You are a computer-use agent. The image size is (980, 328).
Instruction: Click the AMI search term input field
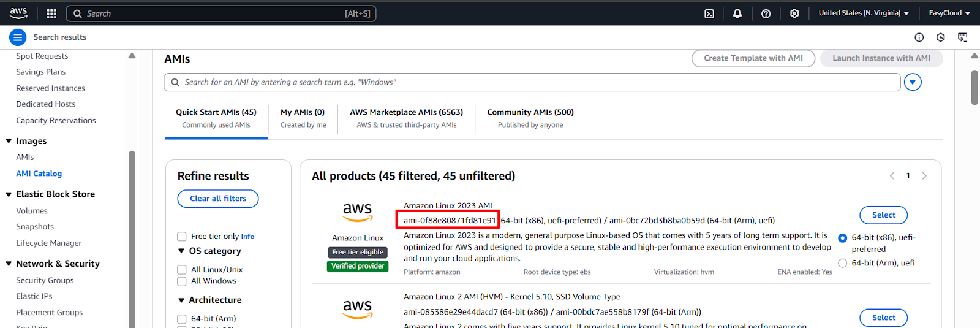[x=532, y=82]
